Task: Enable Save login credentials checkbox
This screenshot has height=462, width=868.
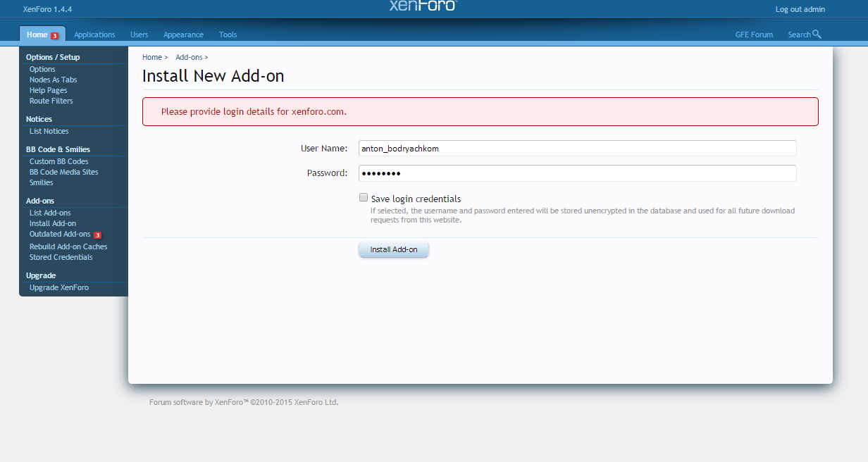Action: [364, 198]
